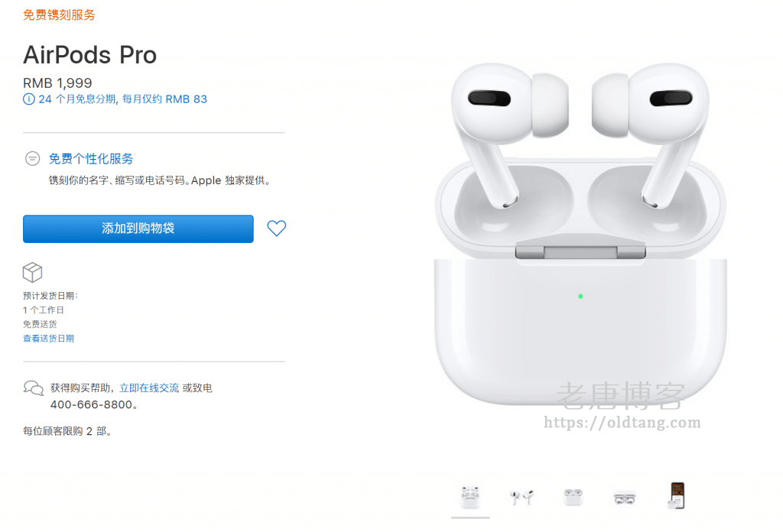783x532 pixels.
Task: Select the open case thumbnail
Action: pyautogui.click(x=470, y=497)
